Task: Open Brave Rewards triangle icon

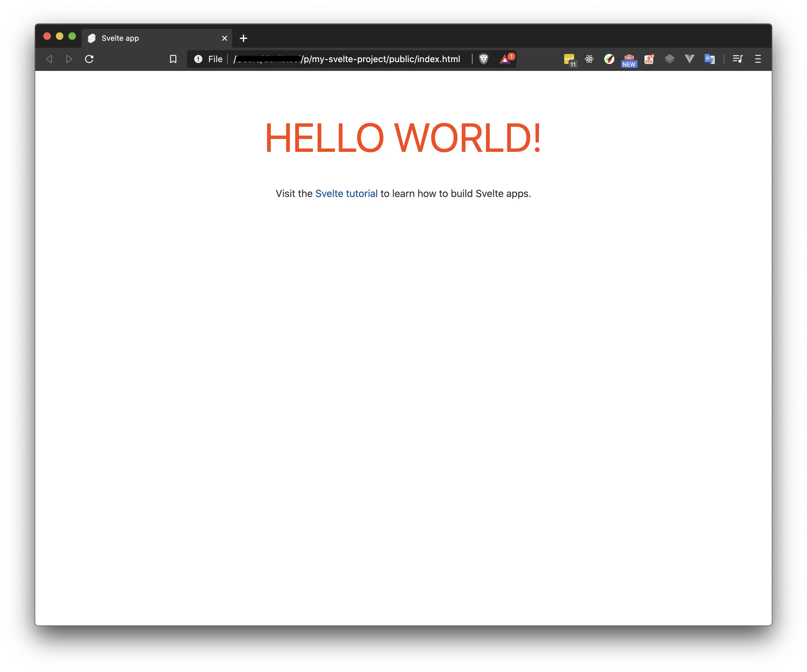Action: tap(505, 59)
